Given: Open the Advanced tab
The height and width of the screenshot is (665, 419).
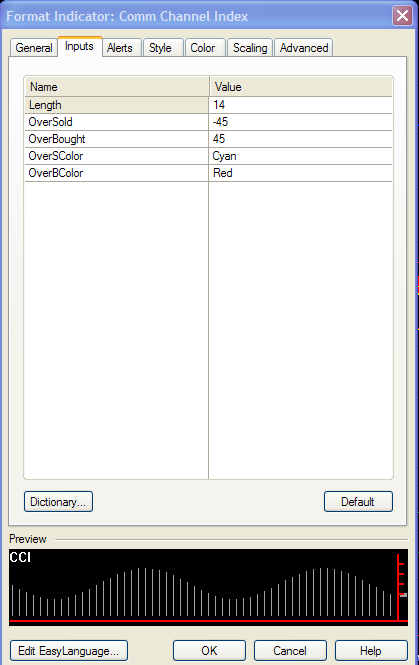Looking at the screenshot, I should coord(304,48).
